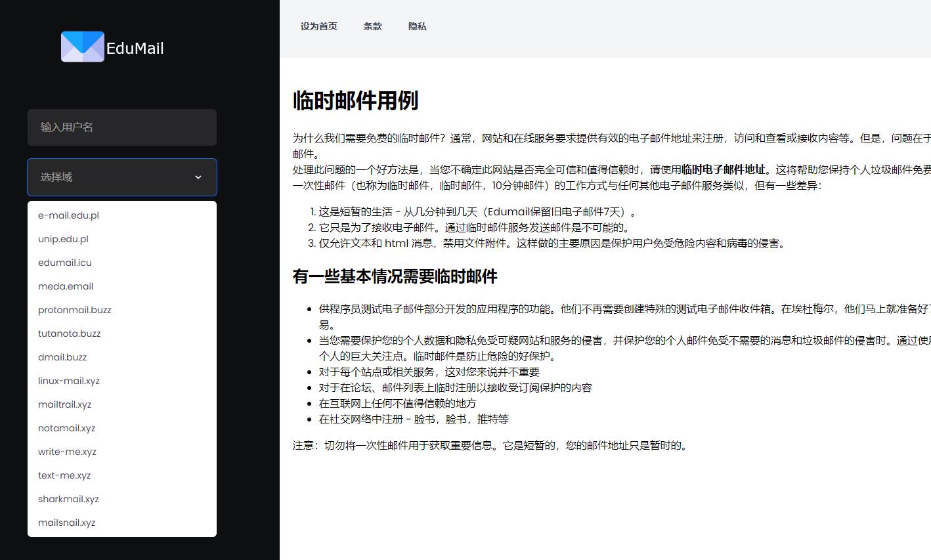
Task: Select mailtrail.xyz option
Action: click(64, 404)
